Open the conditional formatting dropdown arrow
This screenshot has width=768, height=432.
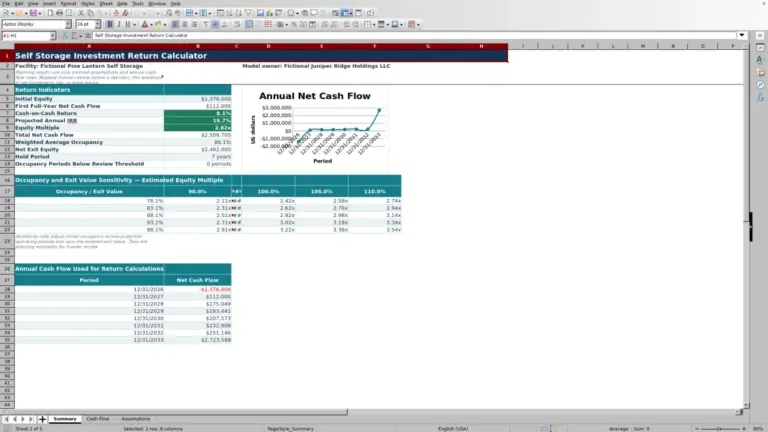[x=418, y=24]
